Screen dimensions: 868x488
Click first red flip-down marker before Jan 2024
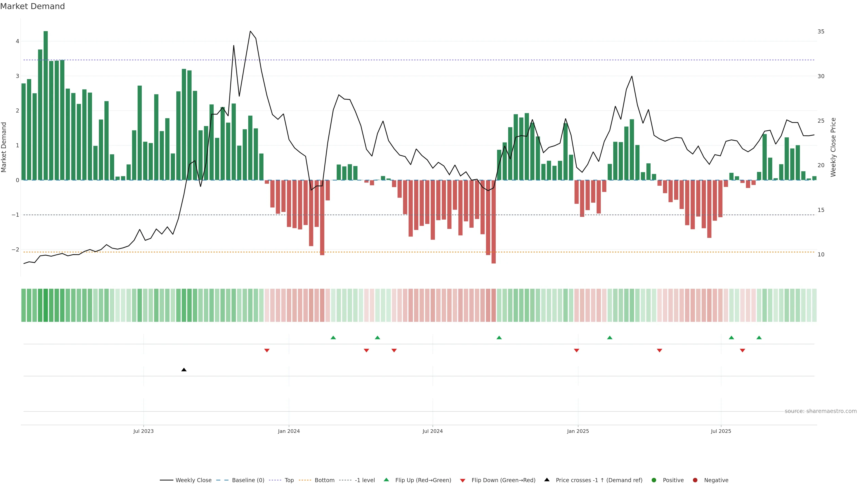267,351
